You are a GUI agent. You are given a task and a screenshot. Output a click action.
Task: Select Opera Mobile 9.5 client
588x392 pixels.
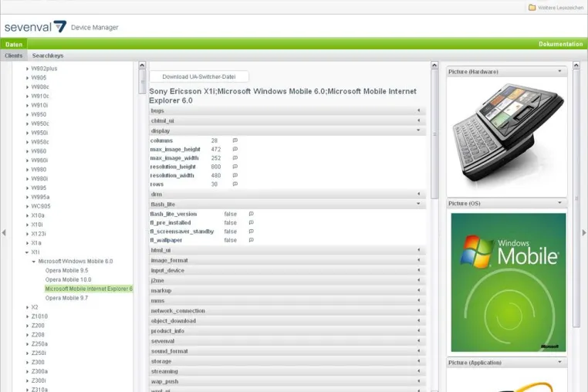pyautogui.click(x=67, y=270)
